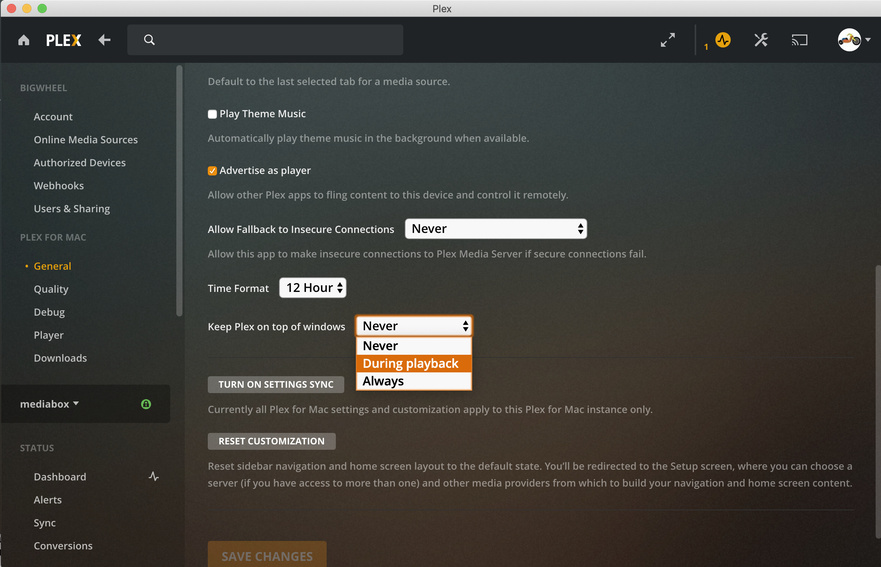Click the search magnifier icon
The width and height of the screenshot is (881, 567).
tap(149, 40)
